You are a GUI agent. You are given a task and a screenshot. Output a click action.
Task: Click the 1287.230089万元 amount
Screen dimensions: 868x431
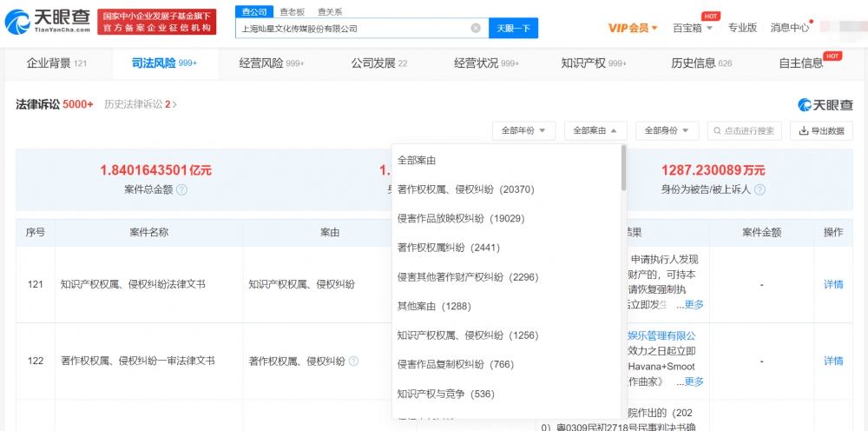(x=713, y=170)
